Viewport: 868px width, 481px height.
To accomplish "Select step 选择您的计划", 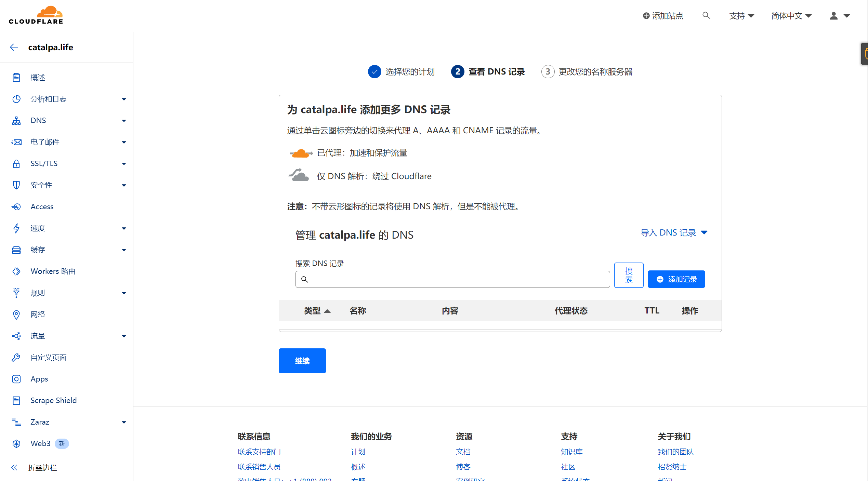I will pos(401,72).
